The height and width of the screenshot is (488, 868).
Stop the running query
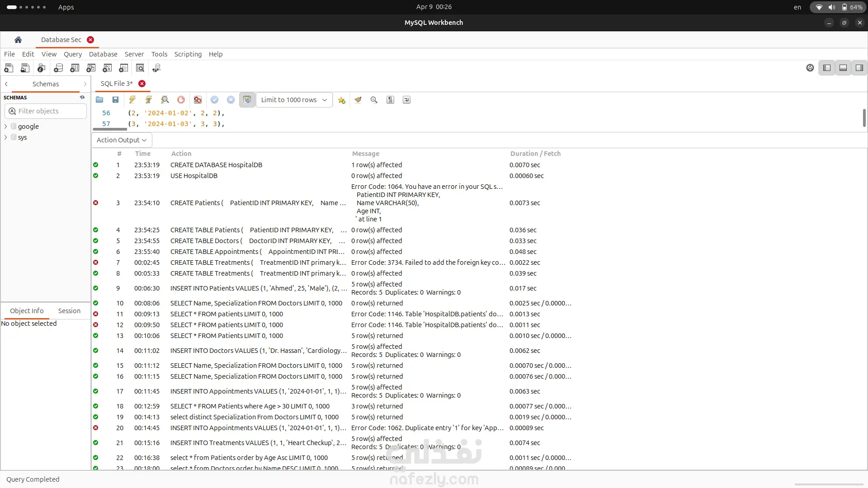pos(181,100)
